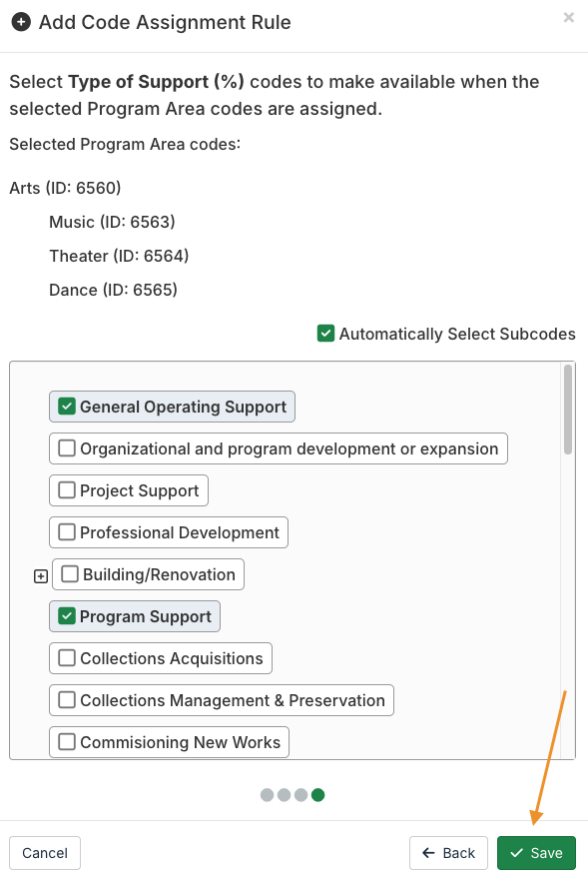588x879 pixels.
Task: Click the code list scrollbar thumb
Action: (x=568, y=410)
